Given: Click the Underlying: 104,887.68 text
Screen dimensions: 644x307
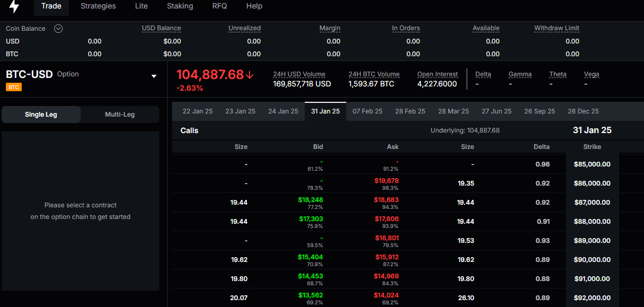Looking at the screenshot, I should (x=465, y=130).
